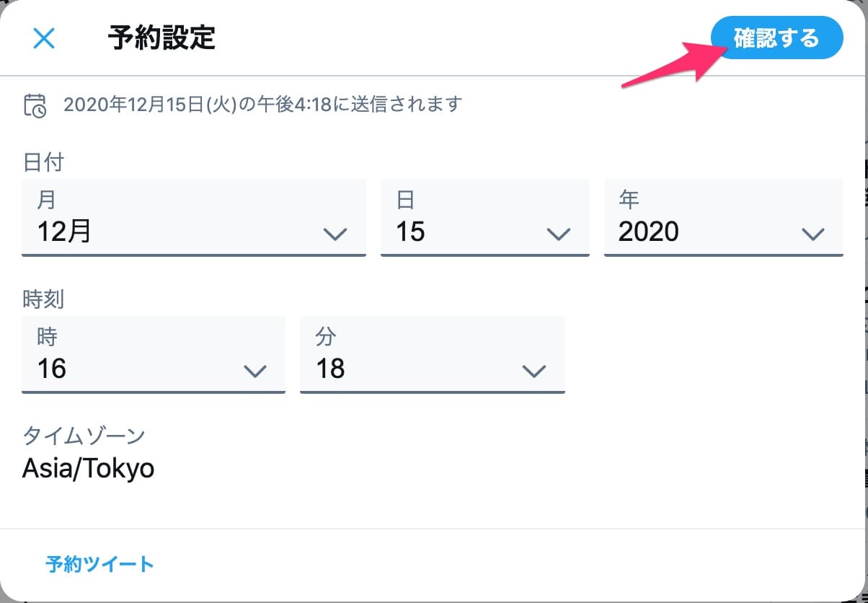Click the タイムゾーン label
Screen dimensions: 868x603
[84, 436]
